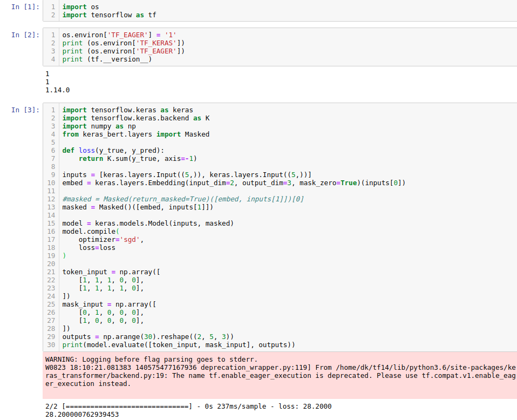
Task: Click the In [3] cell prompt
Action: [25, 110]
